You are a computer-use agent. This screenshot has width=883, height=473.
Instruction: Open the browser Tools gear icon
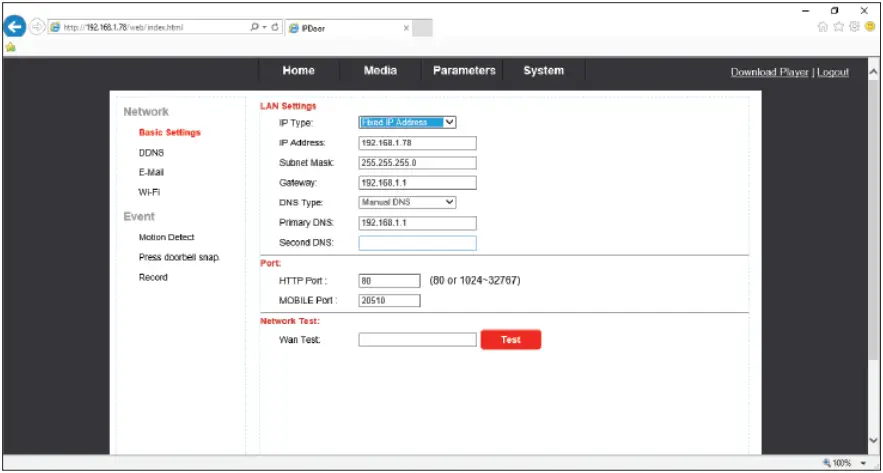[854, 26]
